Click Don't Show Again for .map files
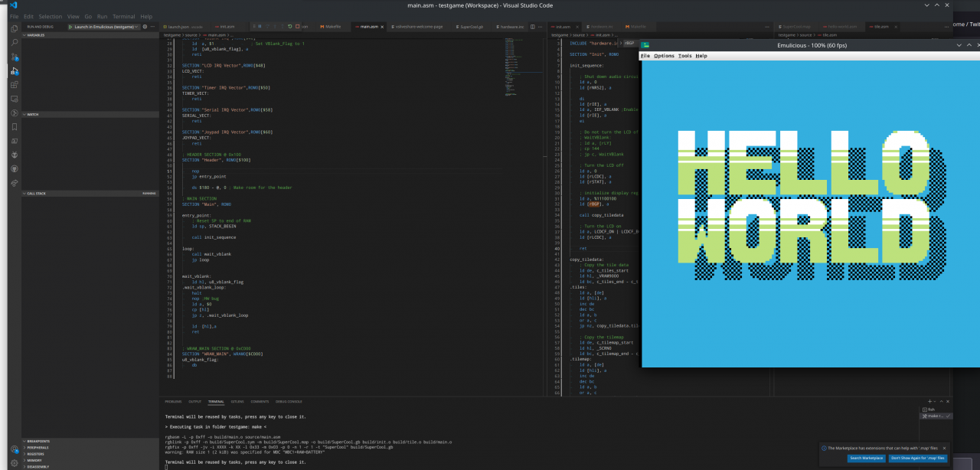The width and height of the screenshot is (980, 470). 918,458
